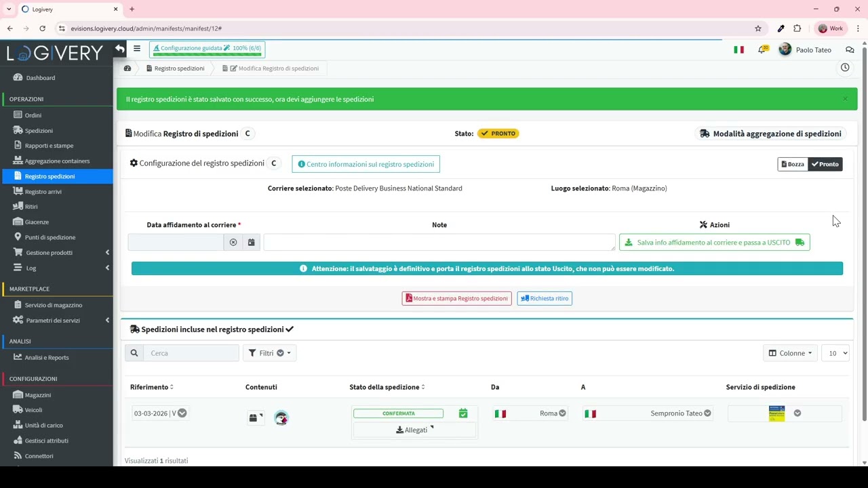Click the search magnifier icon
This screenshot has height=488, width=868.
(134, 353)
